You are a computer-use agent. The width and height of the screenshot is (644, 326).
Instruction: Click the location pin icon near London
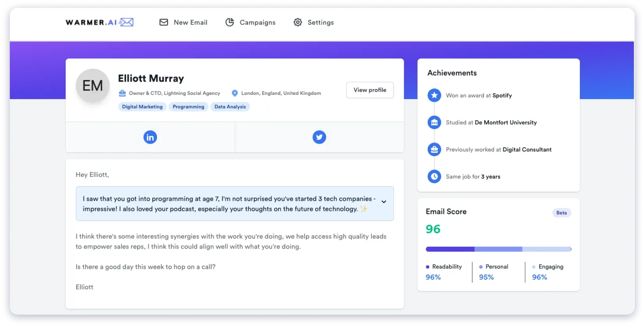(x=235, y=93)
